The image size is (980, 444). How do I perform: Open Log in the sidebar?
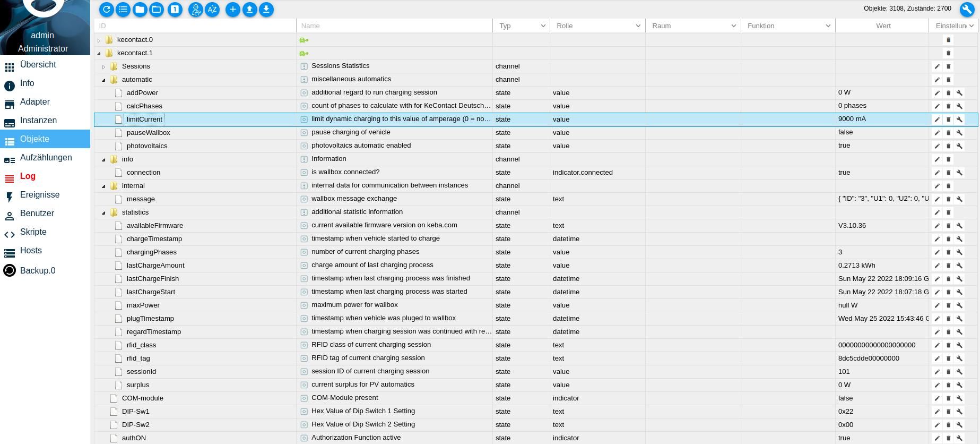[x=45, y=176]
